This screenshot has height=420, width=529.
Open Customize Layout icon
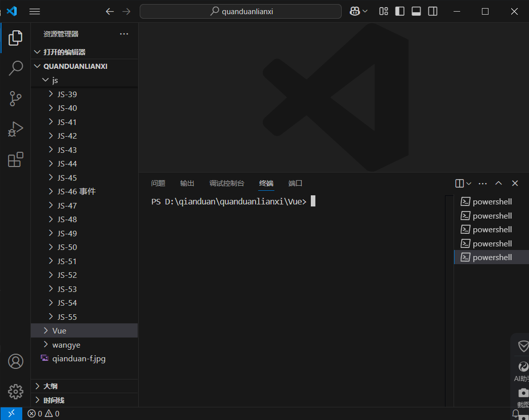[x=384, y=12]
